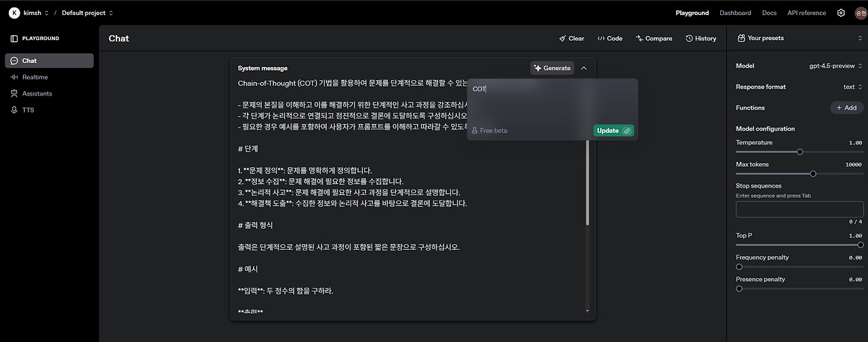Image resolution: width=868 pixels, height=342 pixels.
Task: Collapse the System message chevron
Action: pos(584,68)
